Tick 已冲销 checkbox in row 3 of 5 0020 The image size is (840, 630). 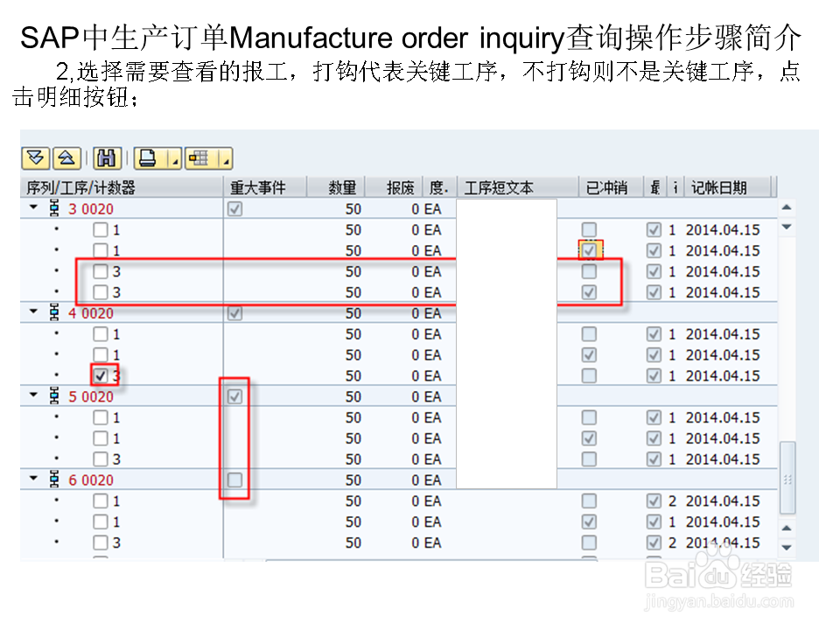click(x=589, y=459)
